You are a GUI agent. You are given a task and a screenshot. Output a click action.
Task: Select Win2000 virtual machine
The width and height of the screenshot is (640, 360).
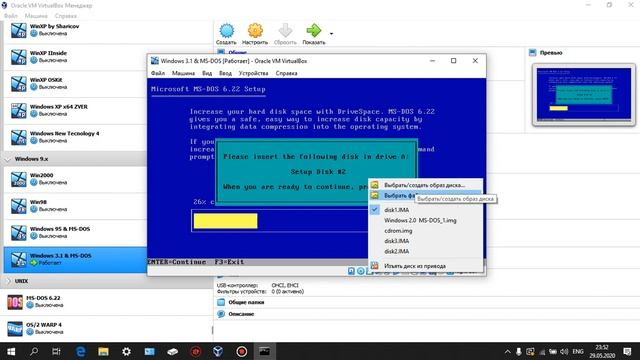(x=76, y=179)
